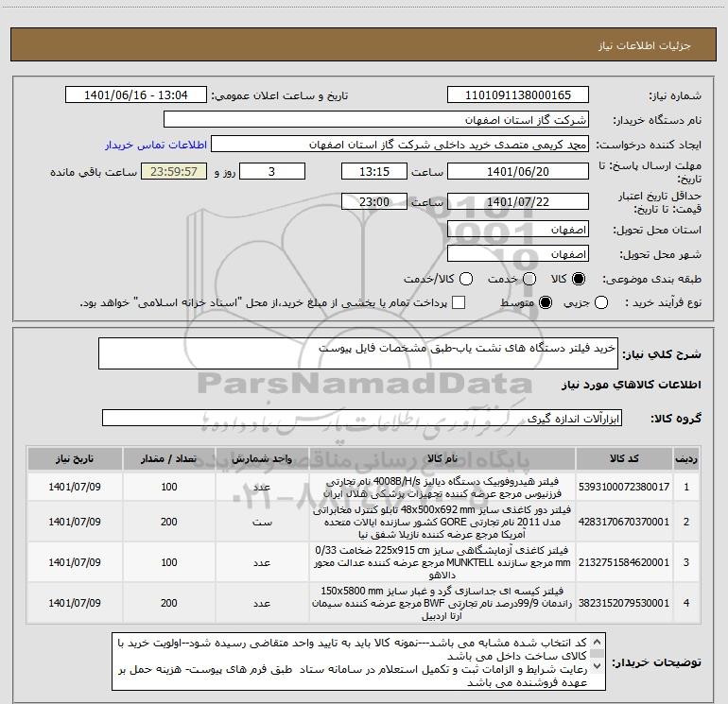
Task: Click the GORE paper filter item name
Action: coord(442,522)
